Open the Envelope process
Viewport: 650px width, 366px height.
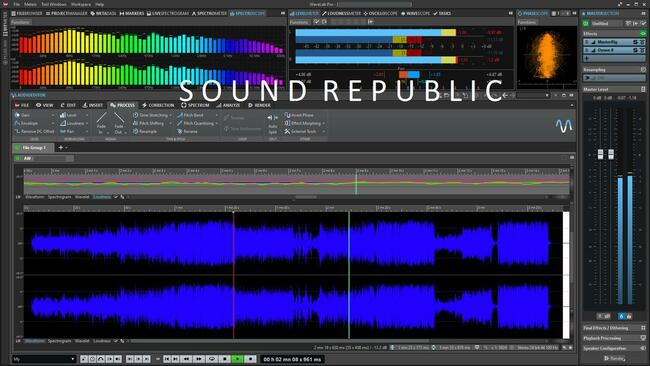click(27, 123)
